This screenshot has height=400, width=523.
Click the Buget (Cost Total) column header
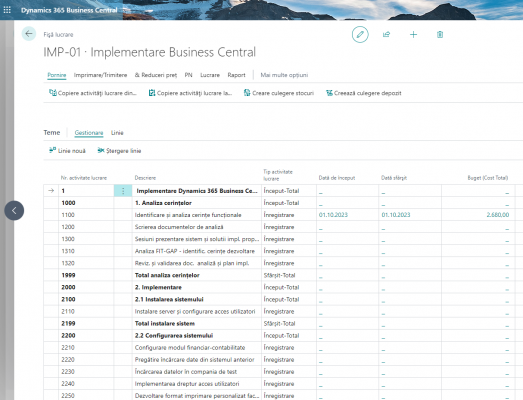[488, 178]
